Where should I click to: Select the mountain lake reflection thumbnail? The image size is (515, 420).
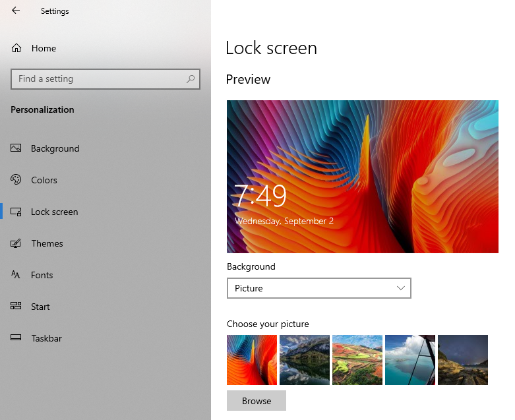[x=305, y=360]
